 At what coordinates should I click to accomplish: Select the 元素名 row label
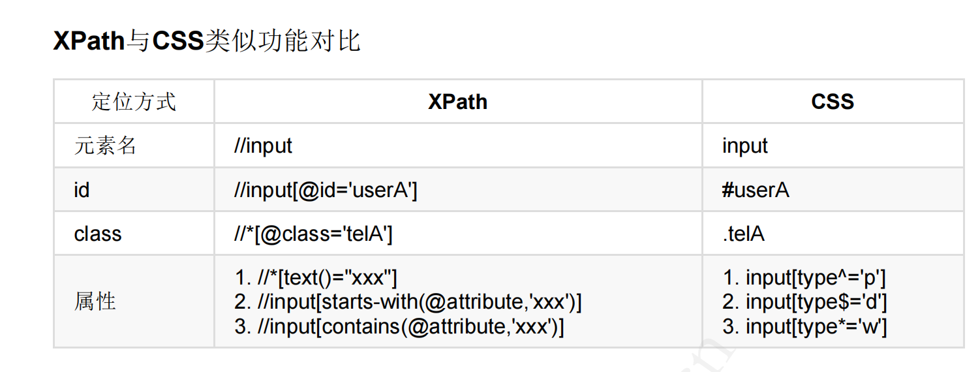tap(105, 146)
